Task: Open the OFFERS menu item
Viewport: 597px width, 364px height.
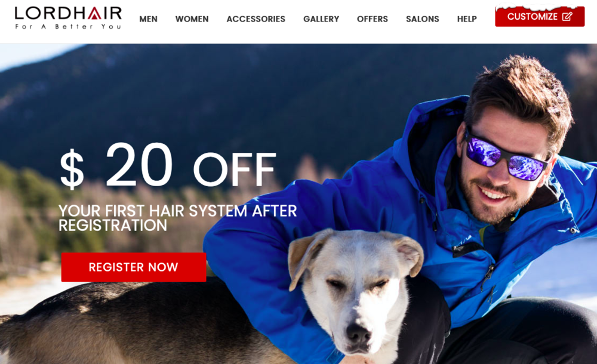Action: 373,19
